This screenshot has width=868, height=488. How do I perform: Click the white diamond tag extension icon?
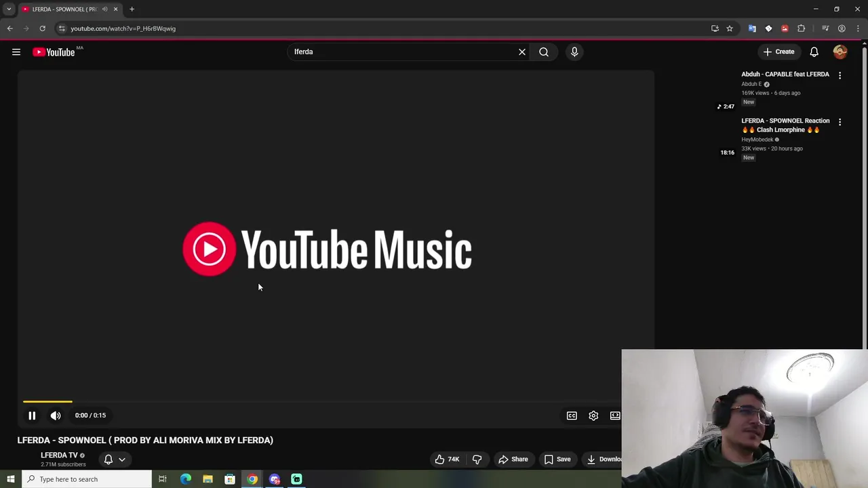coord(768,28)
